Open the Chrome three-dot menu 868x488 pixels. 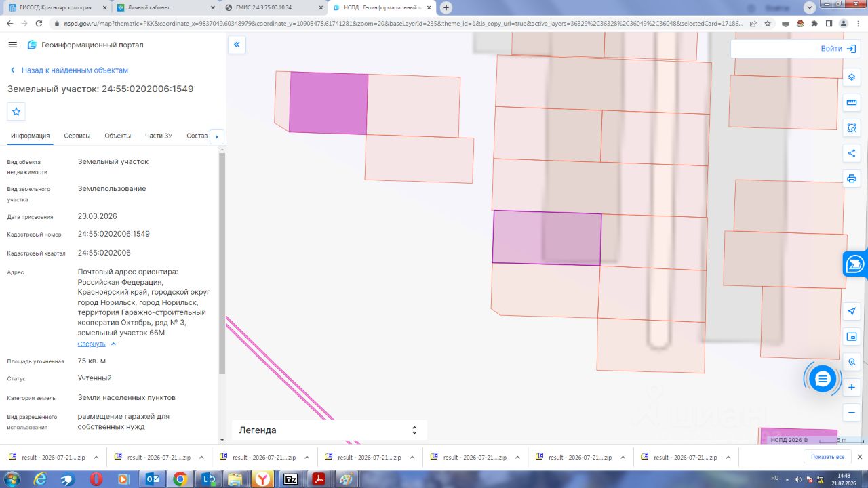point(858,23)
